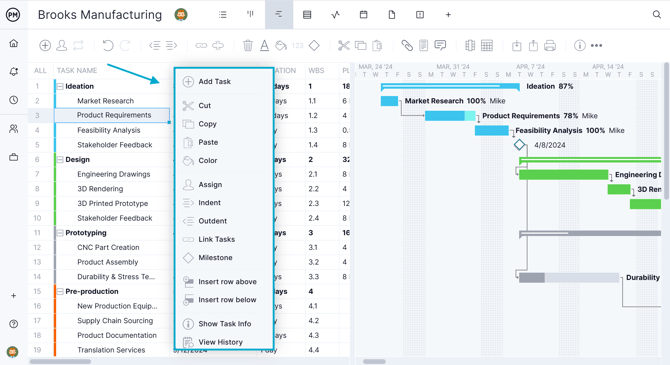
Task: Click the attachment paperclip toolbar icon
Action: [x=407, y=45]
